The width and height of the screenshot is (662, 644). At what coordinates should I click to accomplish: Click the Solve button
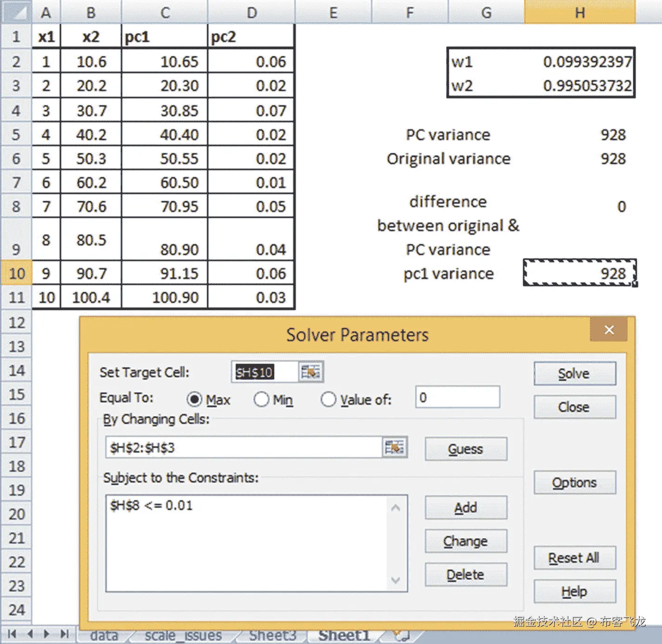point(575,373)
